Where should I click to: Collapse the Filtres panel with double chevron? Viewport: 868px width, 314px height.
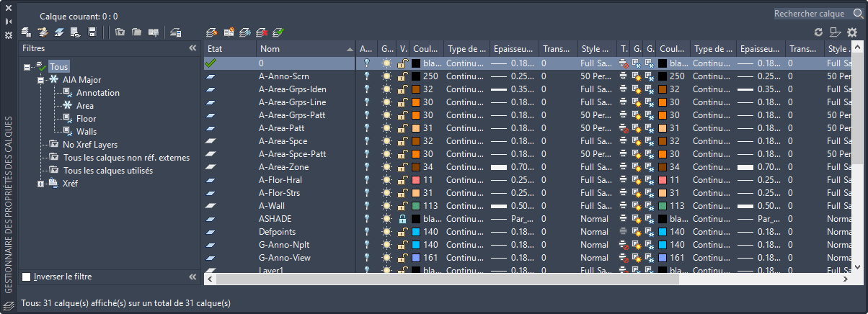(192, 48)
